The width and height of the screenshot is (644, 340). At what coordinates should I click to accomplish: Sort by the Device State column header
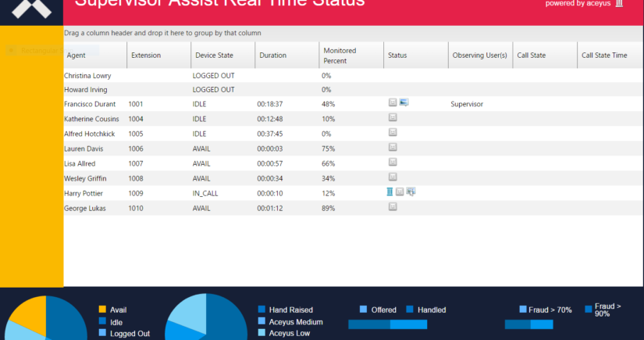point(223,55)
